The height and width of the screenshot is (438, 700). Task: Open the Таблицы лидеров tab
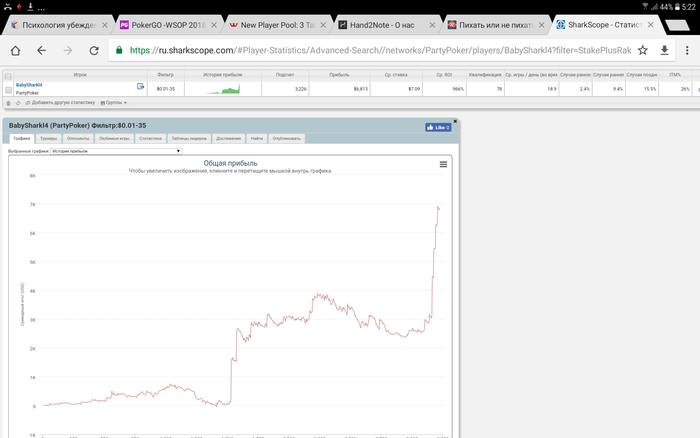click(x=189, y=138)
